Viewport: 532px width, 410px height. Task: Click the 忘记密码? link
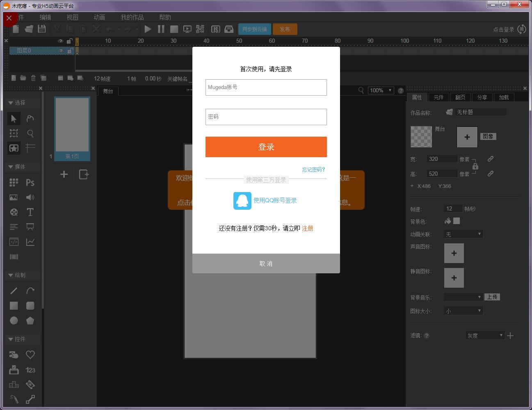pos(313,169)
